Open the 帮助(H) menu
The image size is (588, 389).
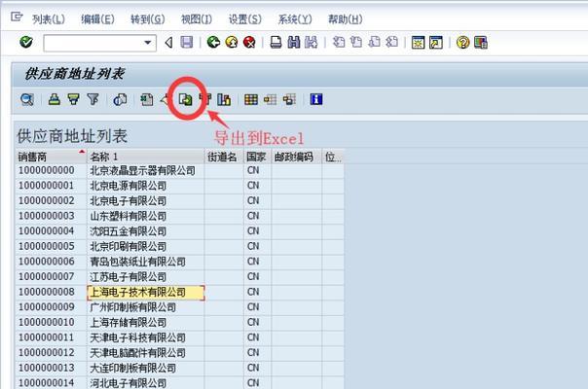345,18
